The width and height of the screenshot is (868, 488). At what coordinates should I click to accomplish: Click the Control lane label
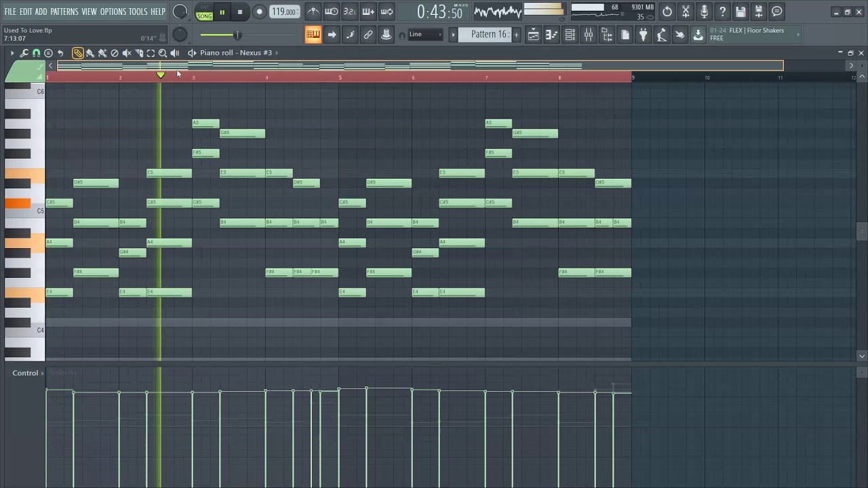25,373
